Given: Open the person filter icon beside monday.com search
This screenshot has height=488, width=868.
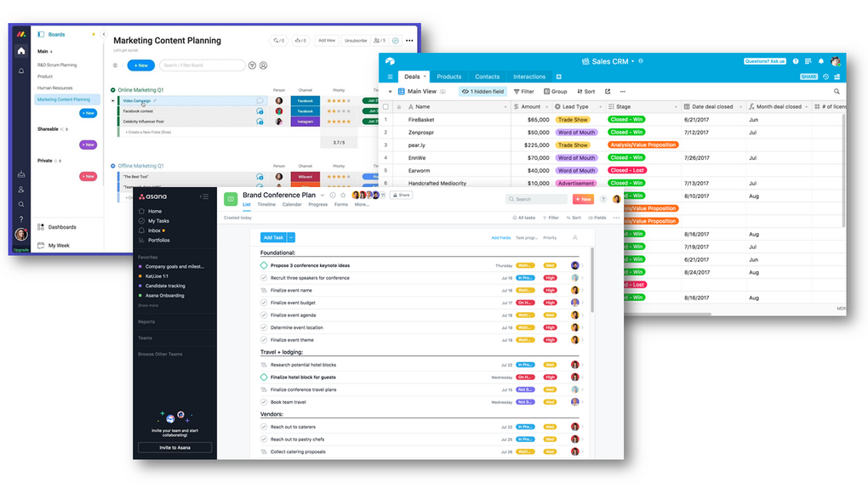Looking at the screenshot, I should click(x=264, y=65).
